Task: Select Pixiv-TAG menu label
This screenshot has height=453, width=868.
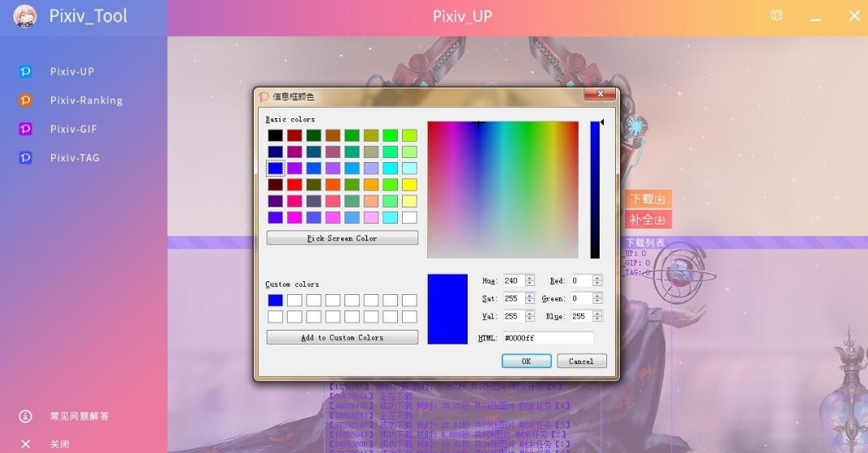Action: pyautogui.click(x=75, y=158)
